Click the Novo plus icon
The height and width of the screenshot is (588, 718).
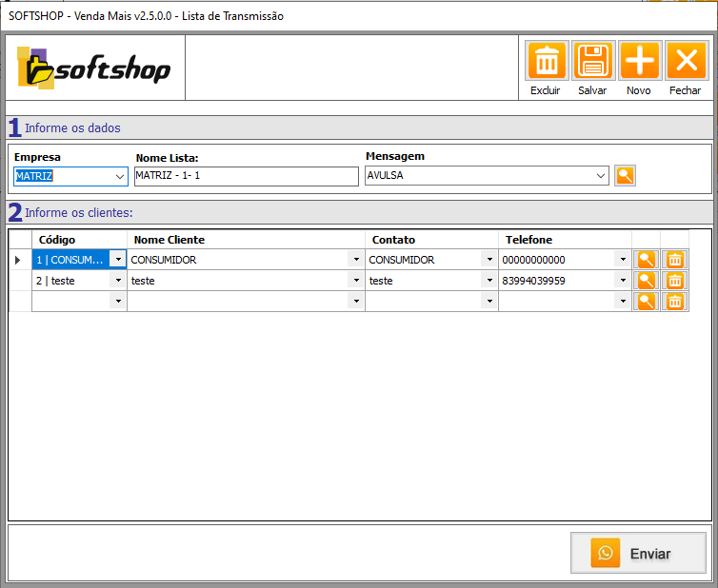[x=639, y=62]
